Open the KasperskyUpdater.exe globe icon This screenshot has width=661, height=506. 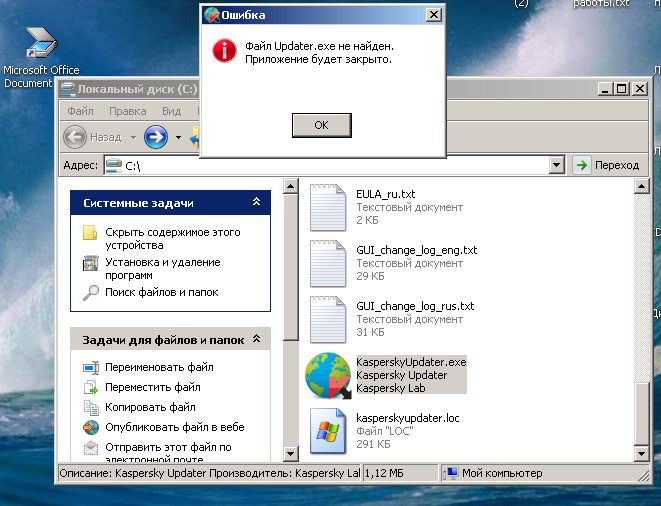click(x=328, y=375)
